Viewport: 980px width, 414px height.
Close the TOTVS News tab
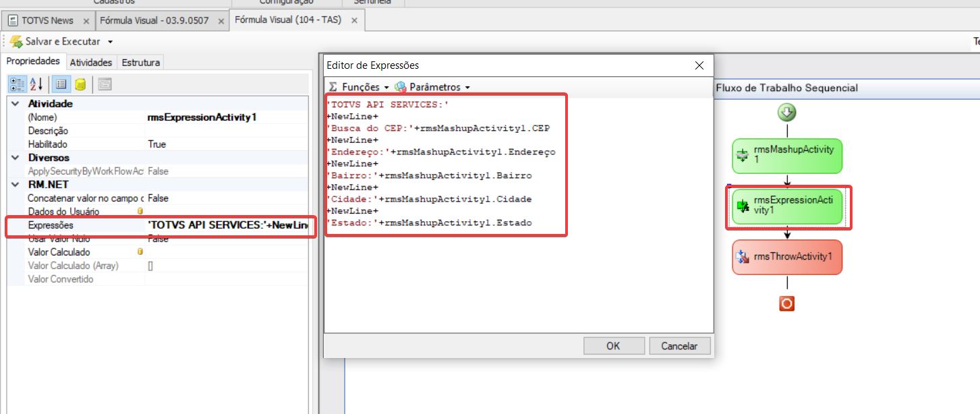coord(86,21)
